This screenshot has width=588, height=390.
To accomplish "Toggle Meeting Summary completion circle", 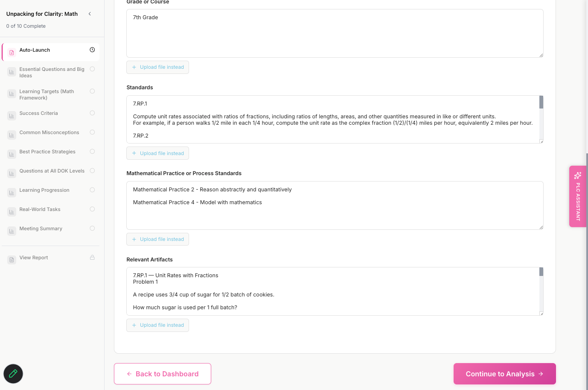I will [92, 229].
